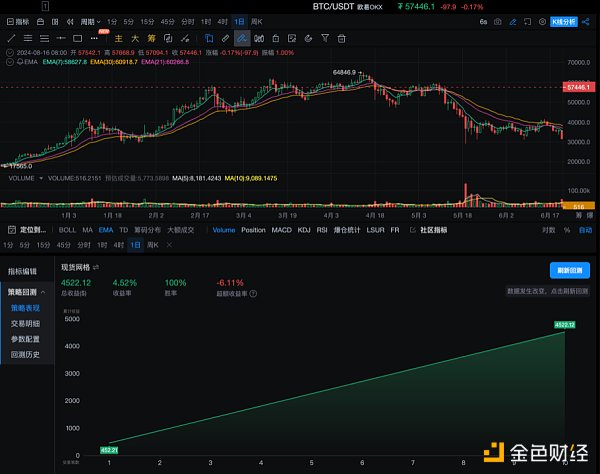Switch to the MACD indicator tab

click(282, 230)
